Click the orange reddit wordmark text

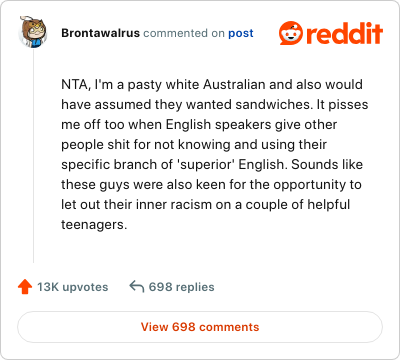pyautogui.click(x=345, y=33)
